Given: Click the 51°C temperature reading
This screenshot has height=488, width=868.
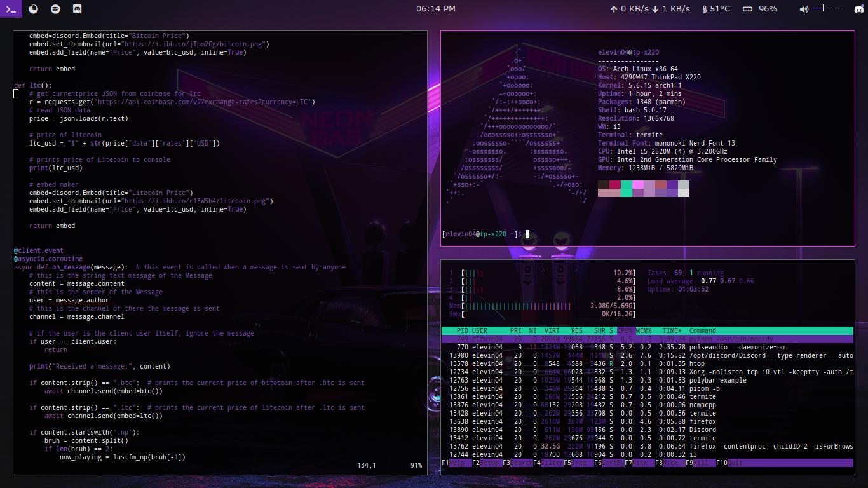Looking at the screenshot, I should click(x=720, y=9).
